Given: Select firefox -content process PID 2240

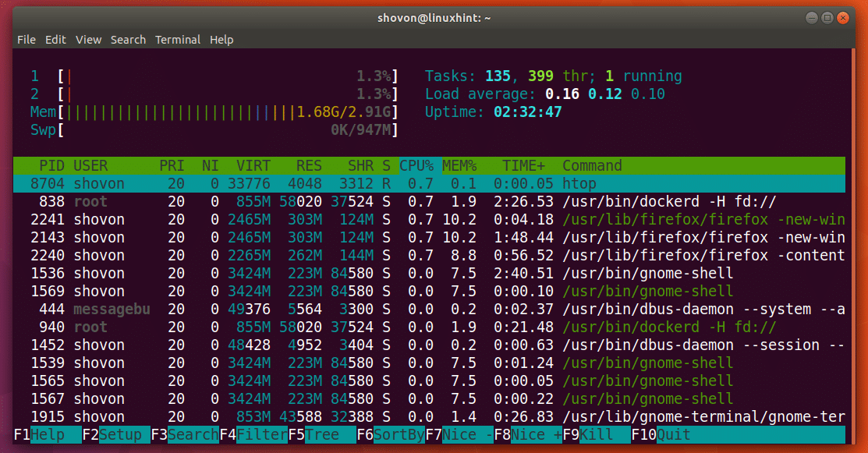Looking at the screenshot, I should [429, 256].
